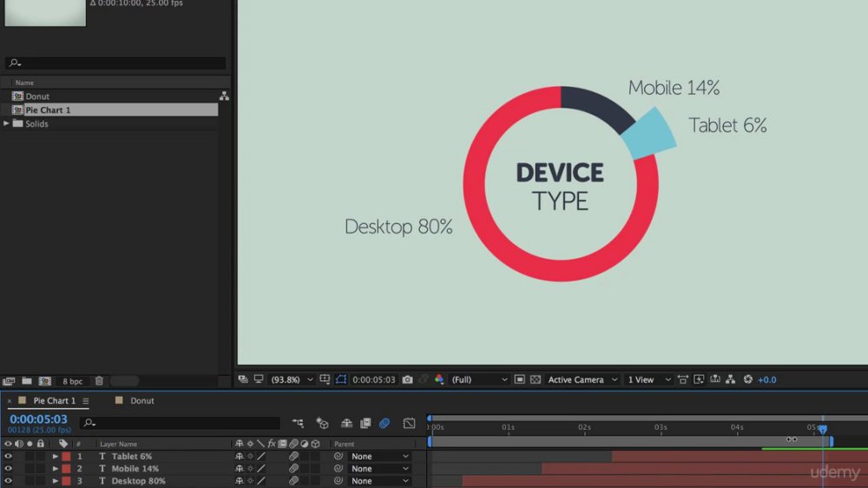Expand the Desktop 80% layer properties

pyautogui.click(x=56, y=481)
